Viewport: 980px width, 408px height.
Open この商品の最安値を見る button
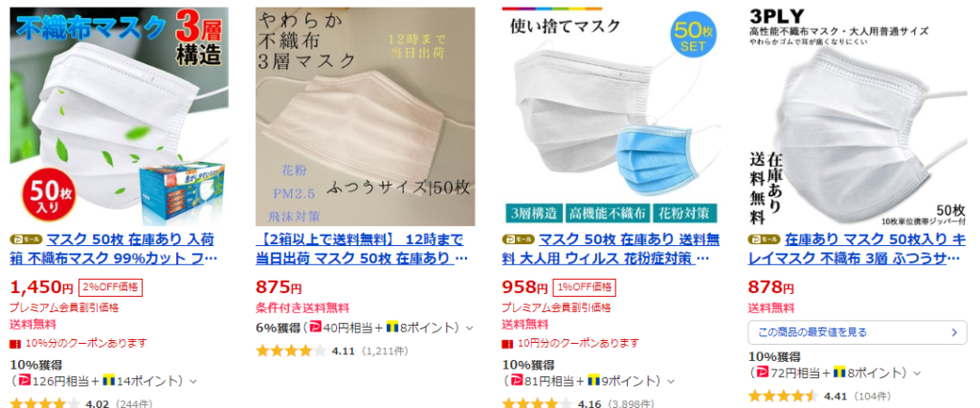[857, 332]
